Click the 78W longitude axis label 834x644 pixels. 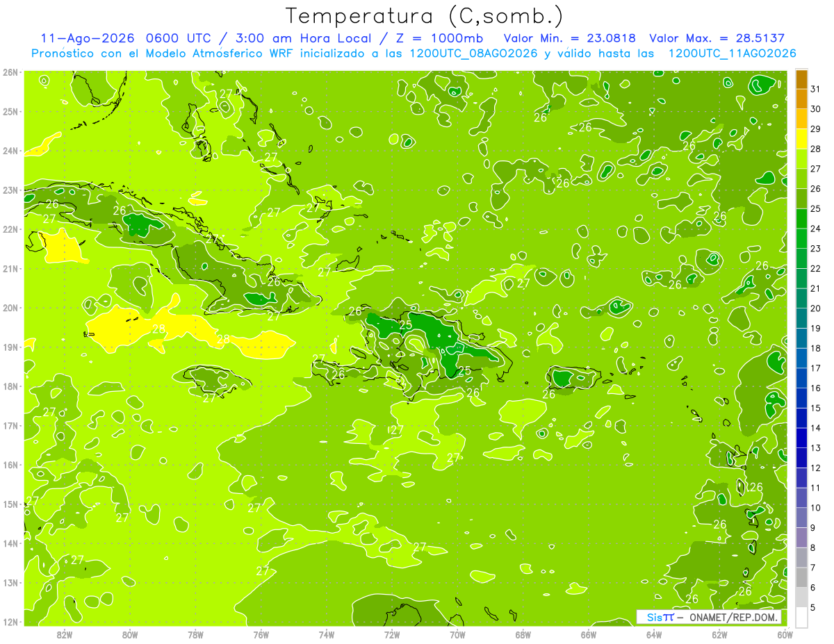195,634
